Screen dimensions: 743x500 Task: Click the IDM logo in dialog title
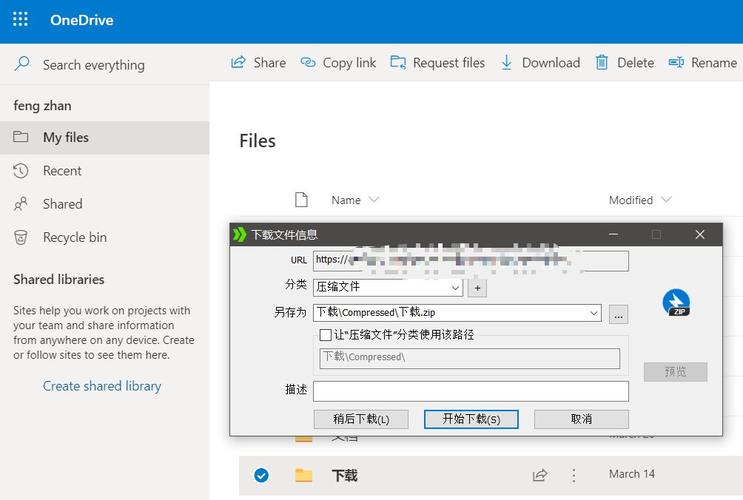(x=240, y=234)
